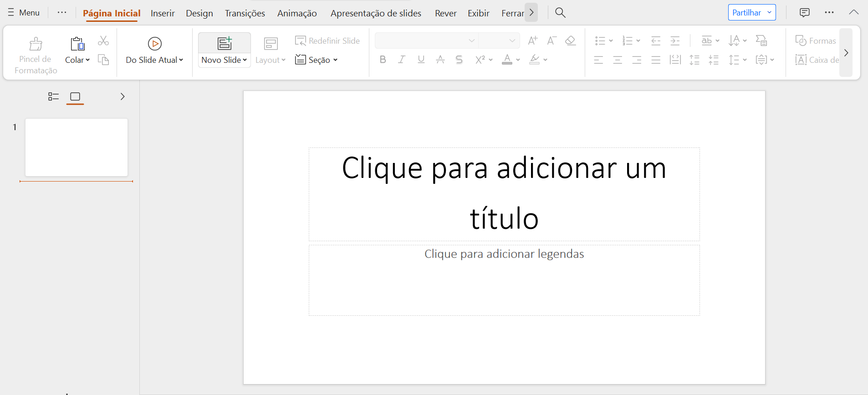The width and height of the screenshot is (868, 395).
Task: Toggle text shadow S icon
Action: [x=459, y=60]
